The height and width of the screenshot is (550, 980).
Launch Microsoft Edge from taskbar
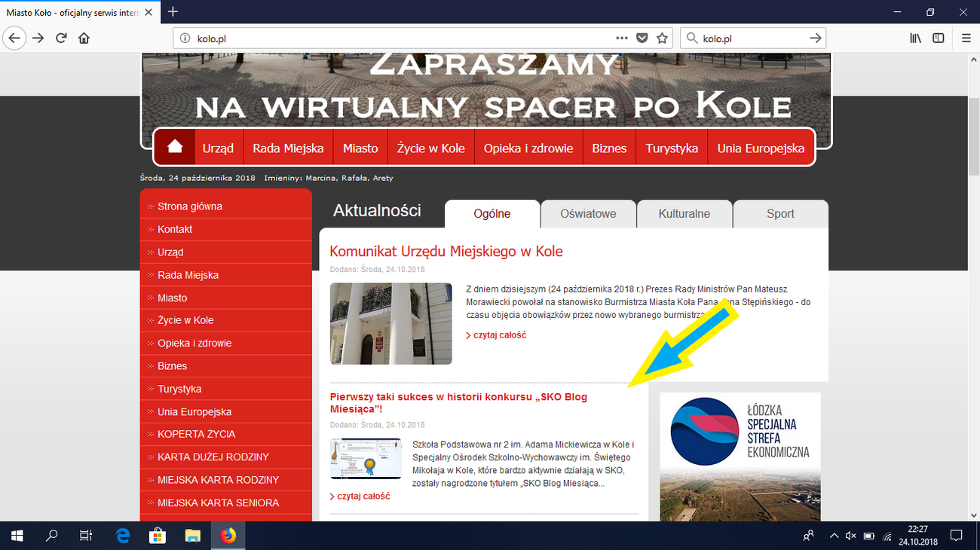coord(123,536)
